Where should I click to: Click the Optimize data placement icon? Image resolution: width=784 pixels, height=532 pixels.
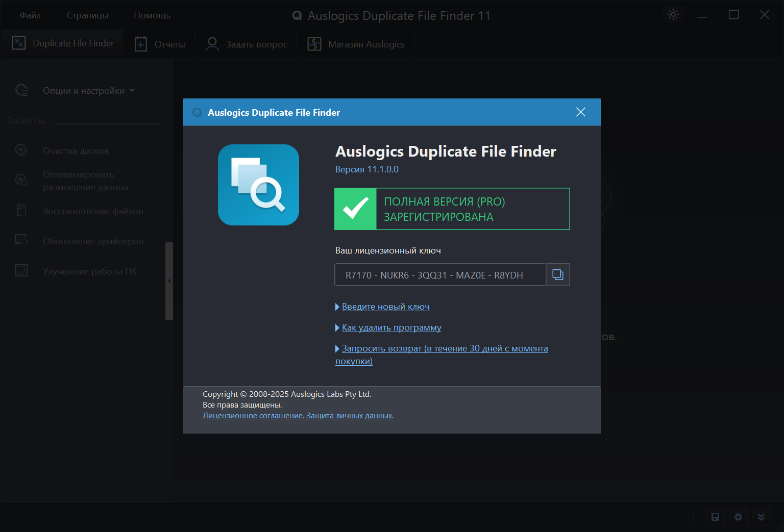(21, 180)
